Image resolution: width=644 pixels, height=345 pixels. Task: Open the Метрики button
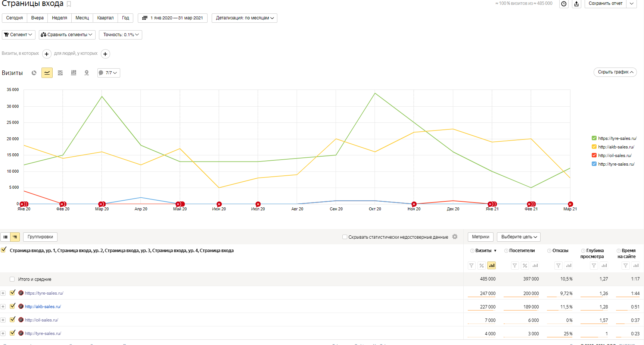(x=480, y=237)
